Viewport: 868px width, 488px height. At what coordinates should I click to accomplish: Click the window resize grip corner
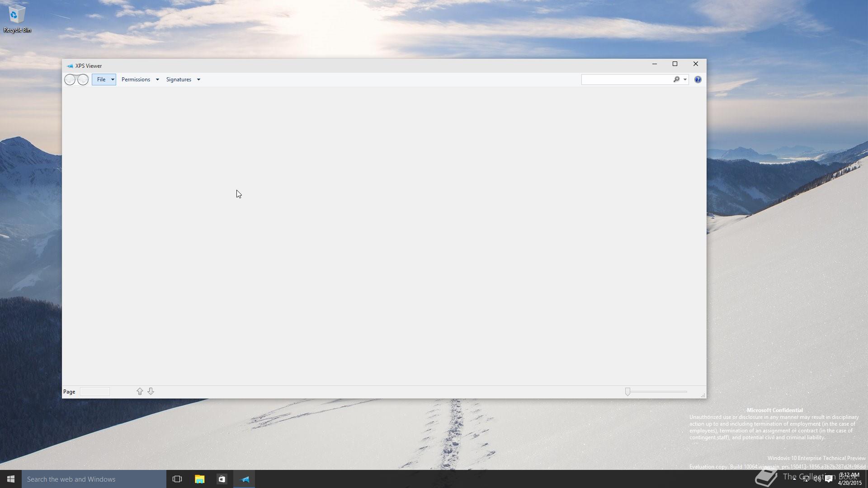click(703, 395)
